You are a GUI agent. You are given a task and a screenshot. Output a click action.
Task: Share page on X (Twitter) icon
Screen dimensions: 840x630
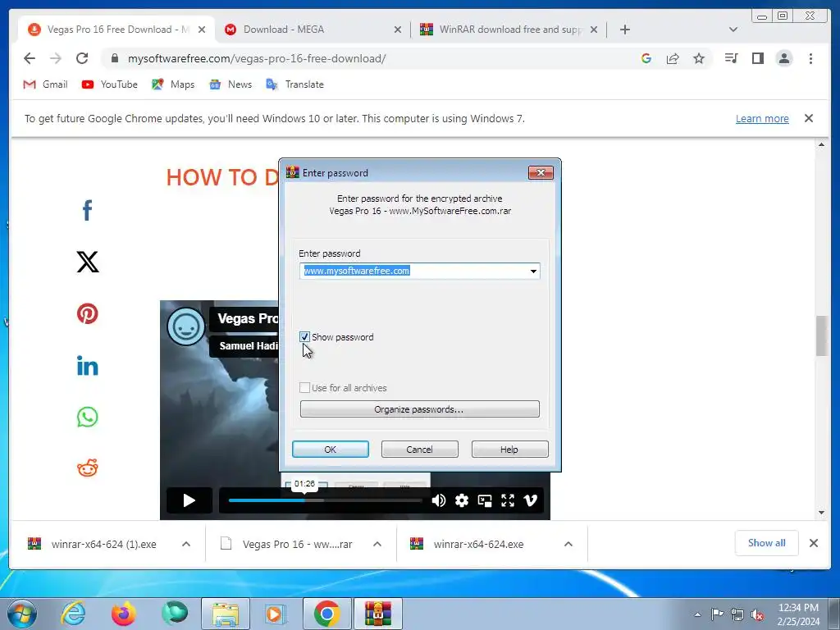(88, 262)
